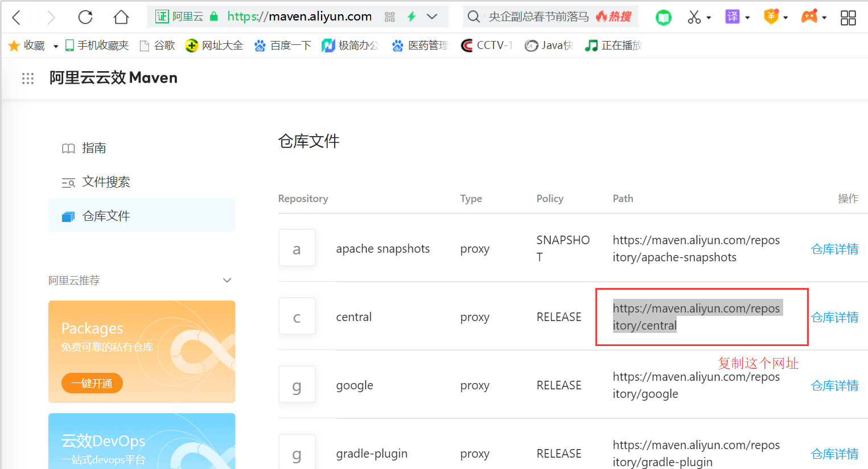The width and height of the screenshot is (868, 469).
Task: Click the browser forward arrow
Action: pos(51,17)
